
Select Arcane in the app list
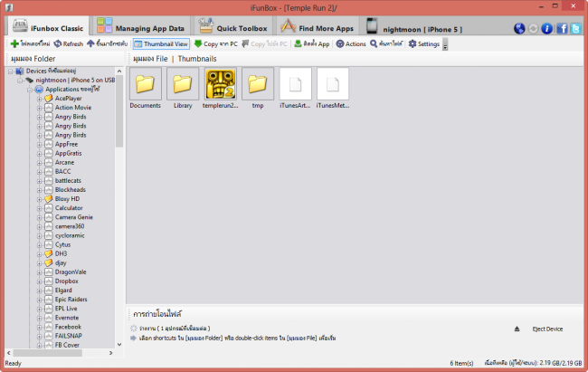[x=64, y=163]
